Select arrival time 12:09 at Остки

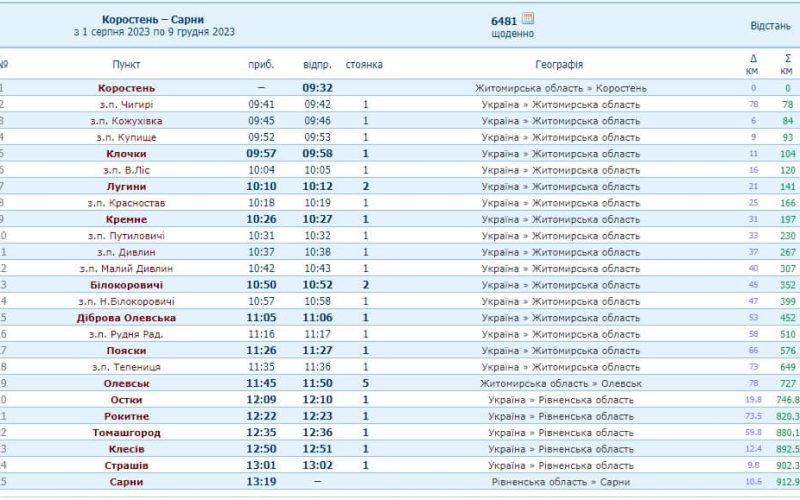261,399
